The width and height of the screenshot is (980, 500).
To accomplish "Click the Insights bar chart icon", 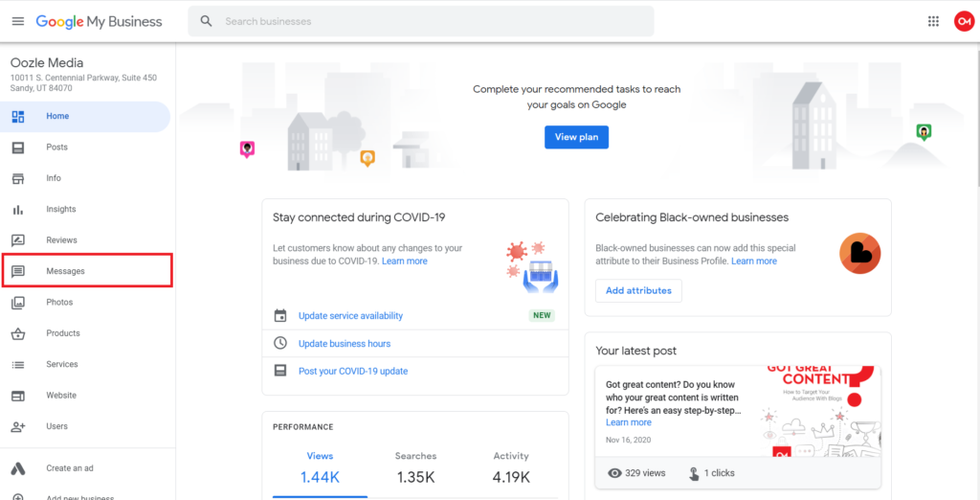I will point(18,210).
